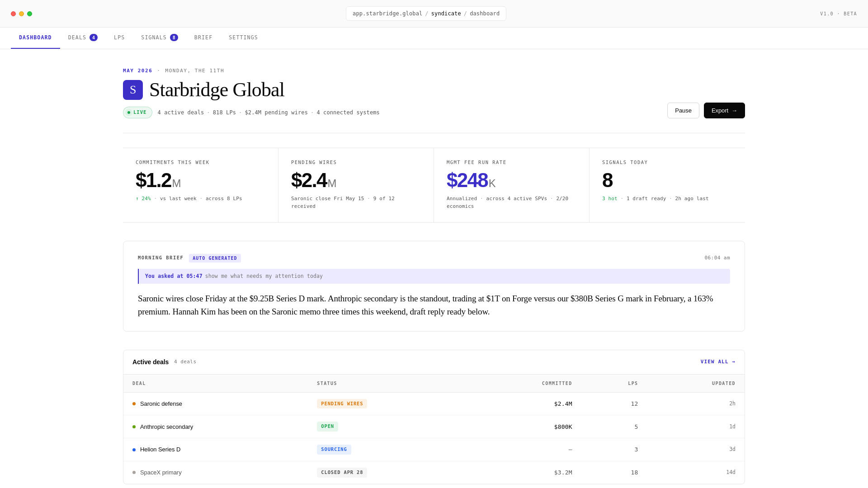Go to the Signals tab
This screenshot has height=488, width=868.
pos(160,38)
